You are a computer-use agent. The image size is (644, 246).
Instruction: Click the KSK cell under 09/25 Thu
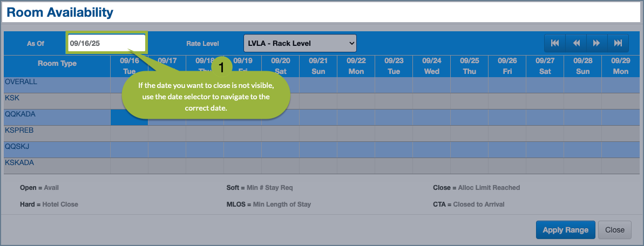click(469, 101)
